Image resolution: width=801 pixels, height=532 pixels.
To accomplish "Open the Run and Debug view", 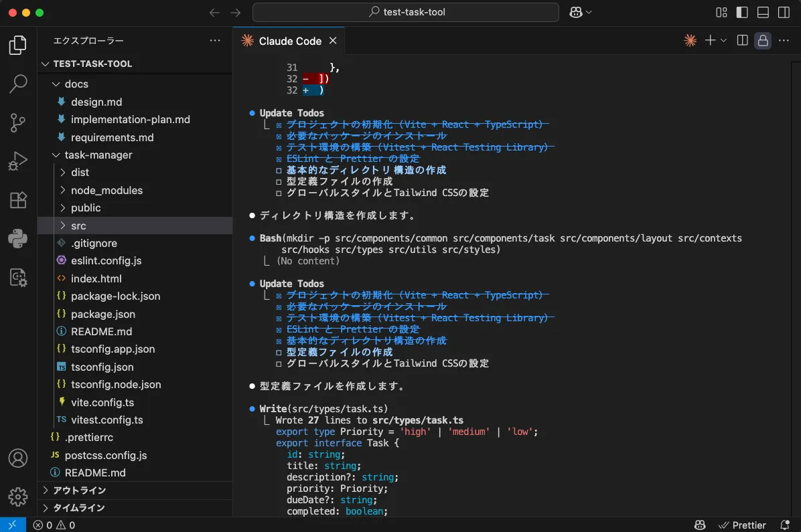I will tap(18, 161).
